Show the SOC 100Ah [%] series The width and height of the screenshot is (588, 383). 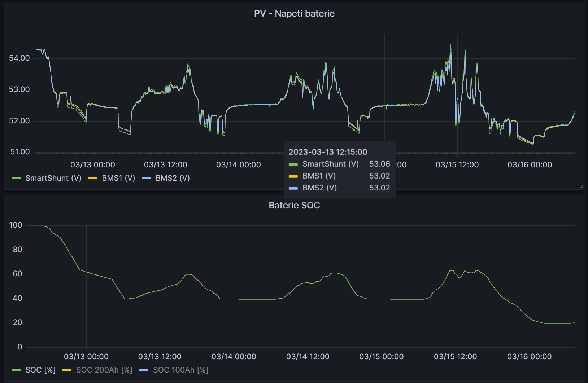pos(180,370)
